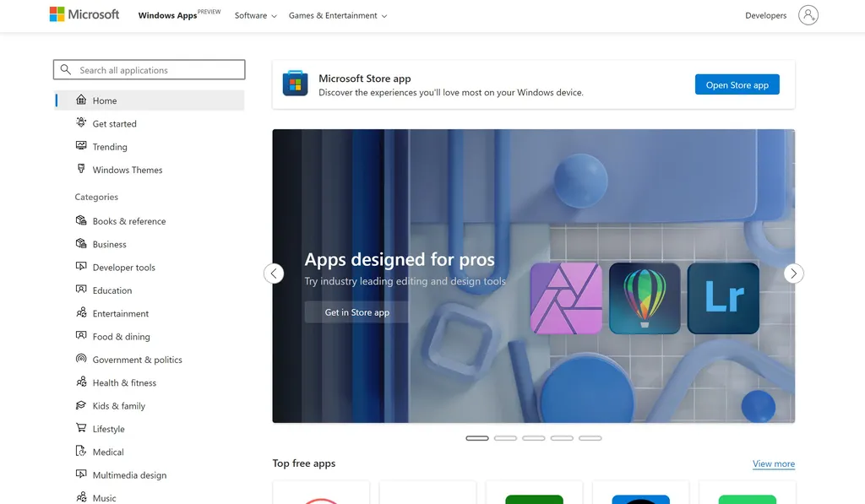Screen dimensions: 865x504
Task: Click the Affinity Photo app icon
Action: 566,298
